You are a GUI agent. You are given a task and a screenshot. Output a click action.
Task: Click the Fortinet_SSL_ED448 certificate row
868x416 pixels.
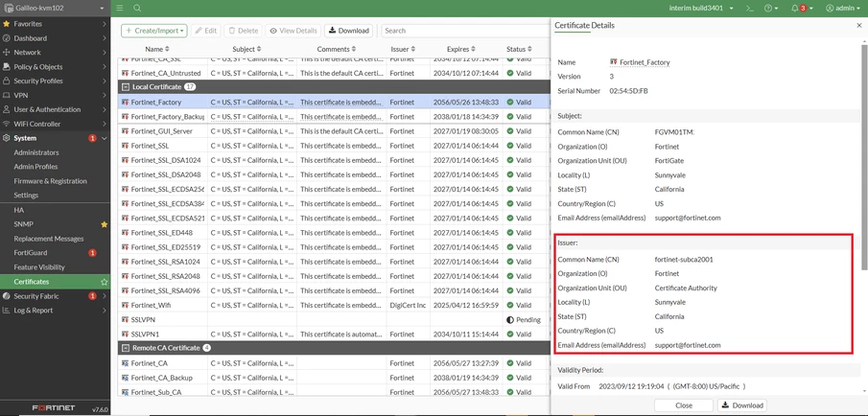335,232
